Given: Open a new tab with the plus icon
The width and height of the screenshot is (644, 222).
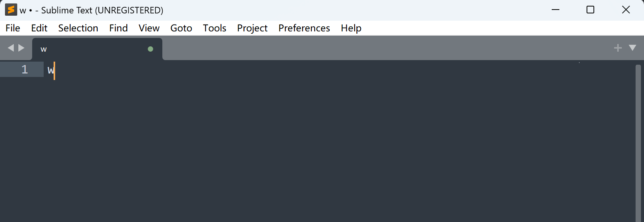Looking at the screenshot, I should tap(617, 48).
